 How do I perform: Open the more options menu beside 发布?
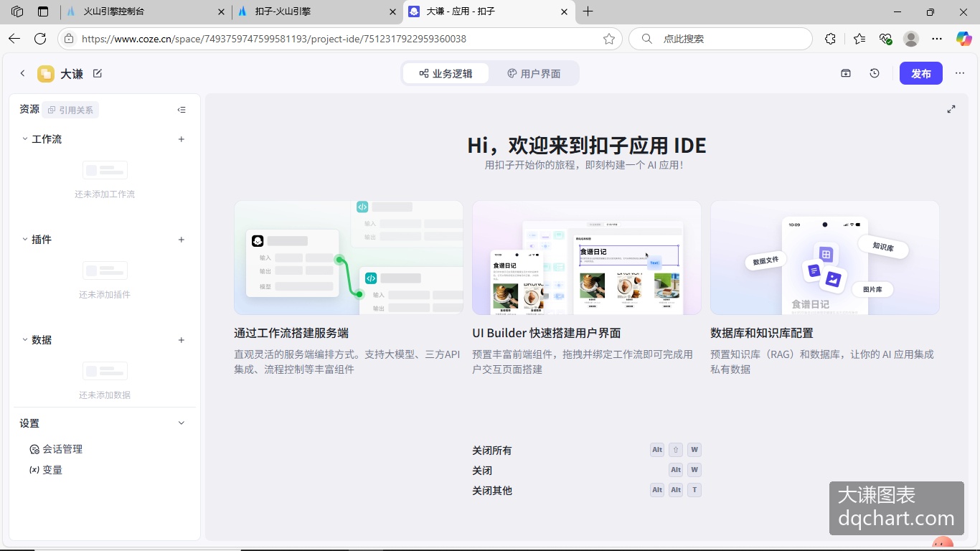pyautogui.click(x=960, y=73)
